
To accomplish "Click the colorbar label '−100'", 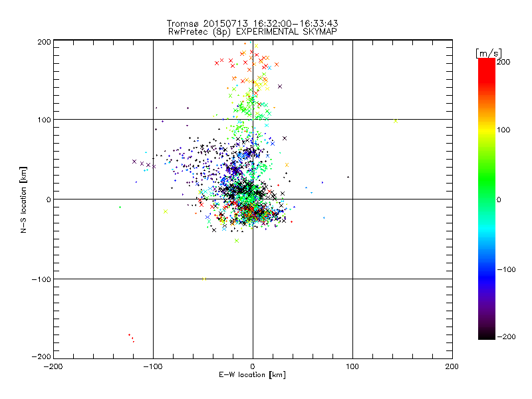I will [506, 270].
